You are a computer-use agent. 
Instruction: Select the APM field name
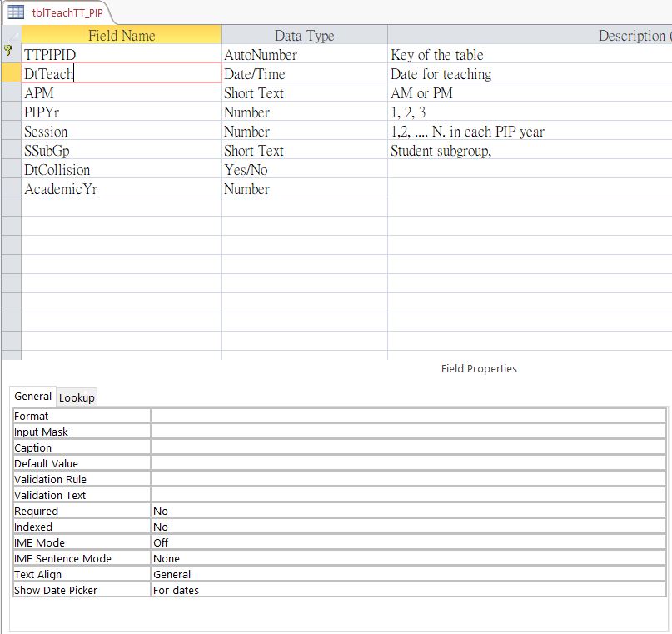[122, 92]
